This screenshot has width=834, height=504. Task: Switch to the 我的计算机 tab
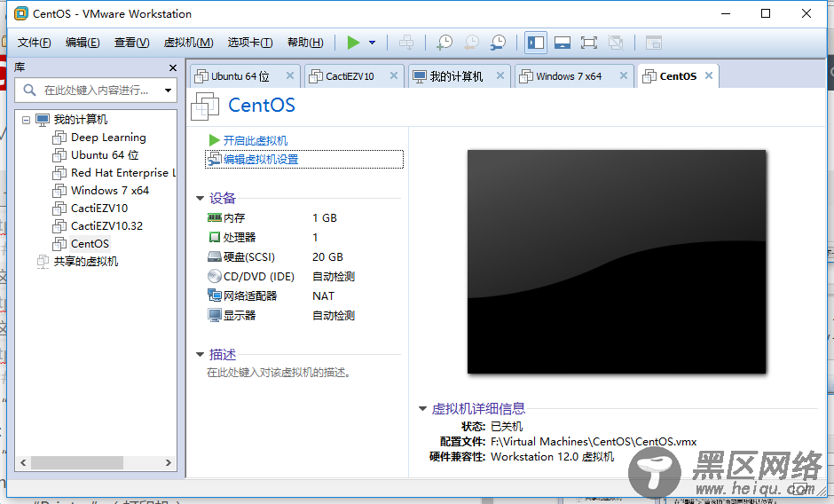456,76
